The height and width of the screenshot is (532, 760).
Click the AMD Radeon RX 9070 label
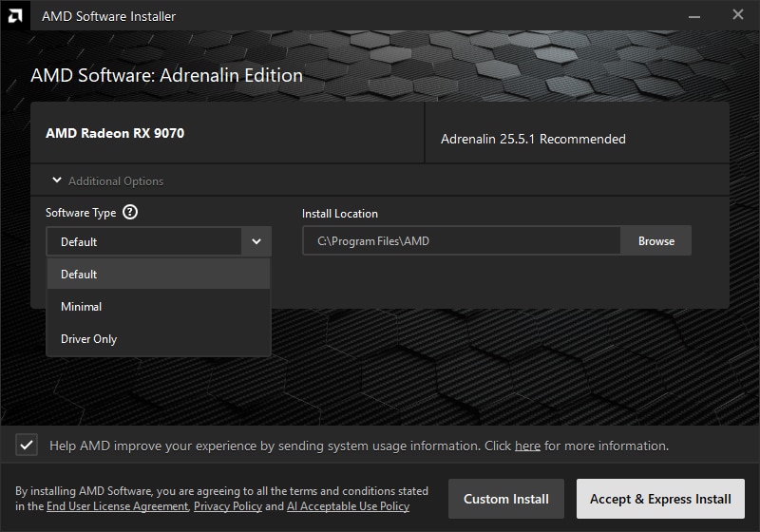[115, 133]
